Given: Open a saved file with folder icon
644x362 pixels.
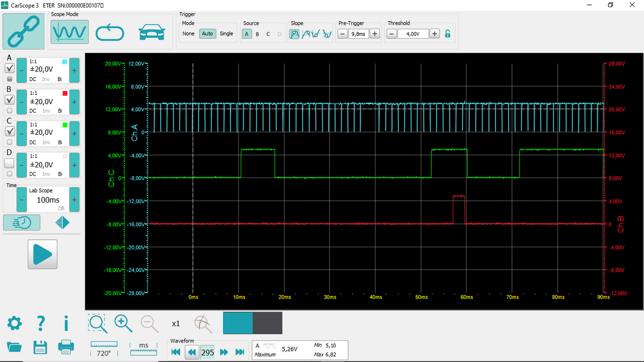Looking at the screenshot, I should click(x=15, y=347).
